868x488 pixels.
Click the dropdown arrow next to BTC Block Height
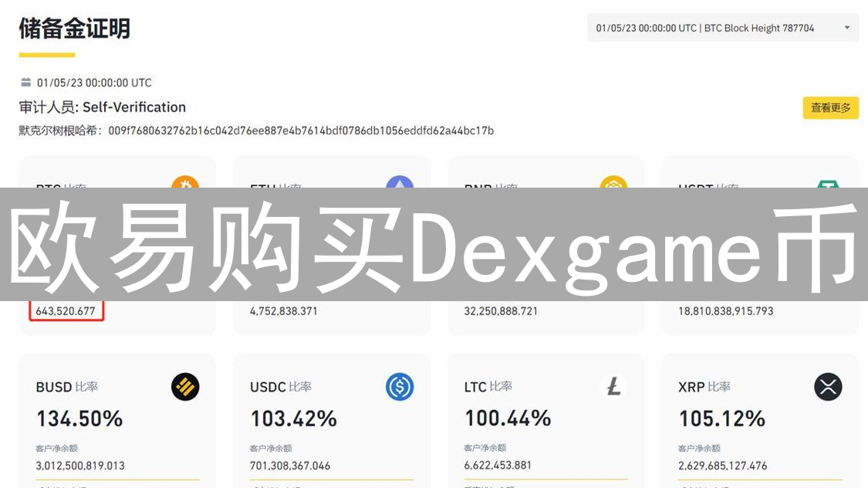pyautogui.click(x=847, y=28)
